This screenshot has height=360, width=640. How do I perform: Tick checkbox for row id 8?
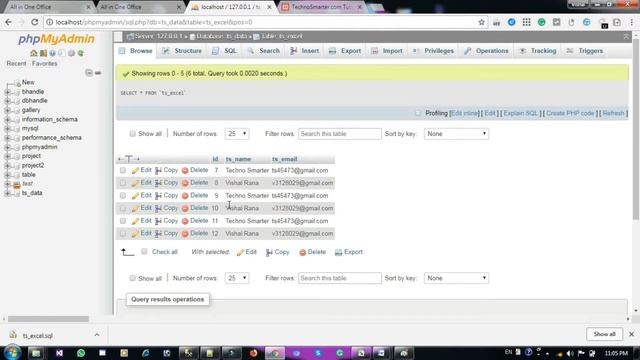[x=123, y=183]
